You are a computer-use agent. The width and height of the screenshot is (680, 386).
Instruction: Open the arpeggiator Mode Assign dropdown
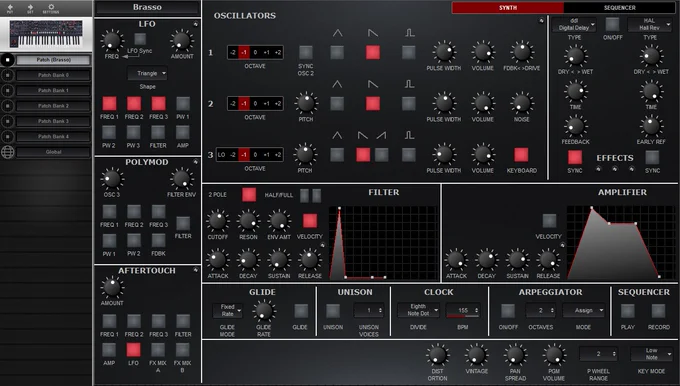pyautogui.click(x=584, y=310)
